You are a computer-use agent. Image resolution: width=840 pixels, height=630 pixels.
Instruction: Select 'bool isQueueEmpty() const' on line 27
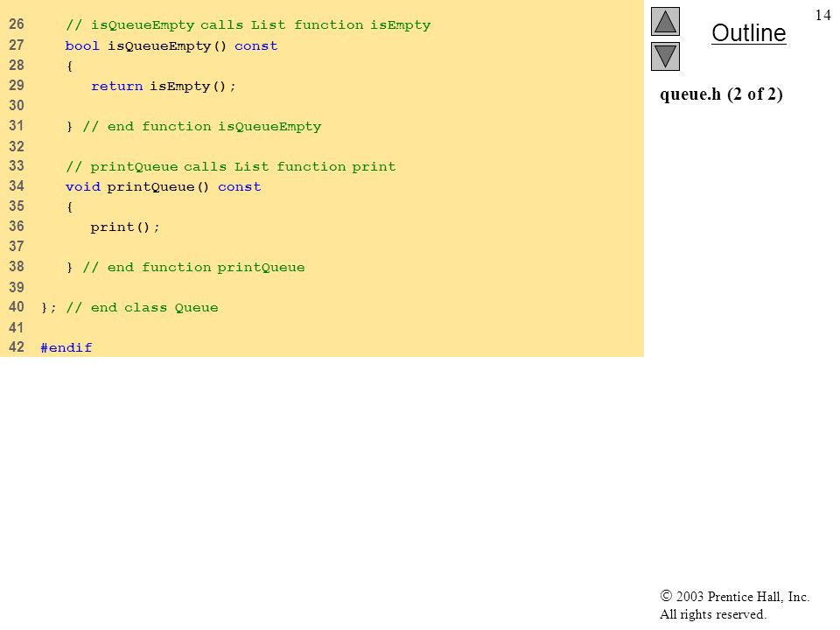pos(171,45)
